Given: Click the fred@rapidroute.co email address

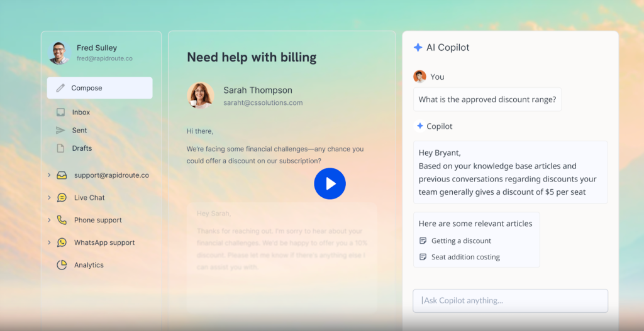Looking at the screenshot, I should pos(104,58).
